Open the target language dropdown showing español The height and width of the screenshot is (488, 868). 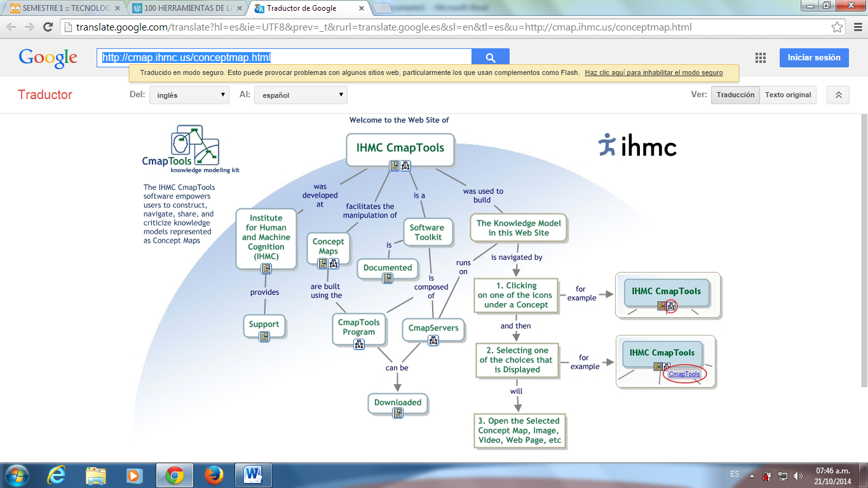[x=301, y=95]
